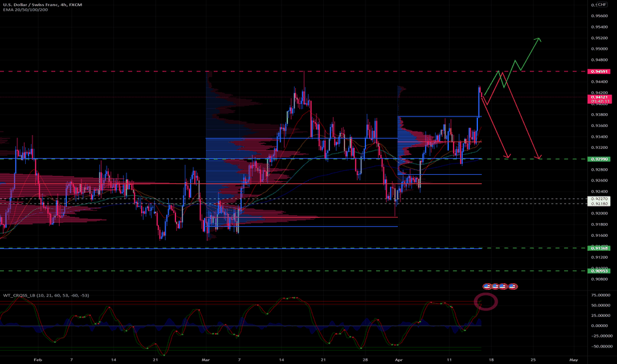Click the May date label on time axis
The height and width of the screenshot is (364, 617).
click(574, 359)
